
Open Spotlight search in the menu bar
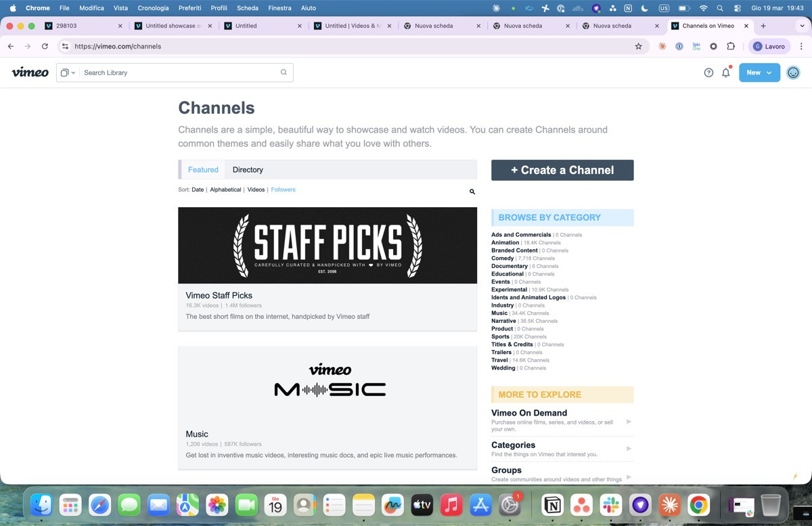720,8
